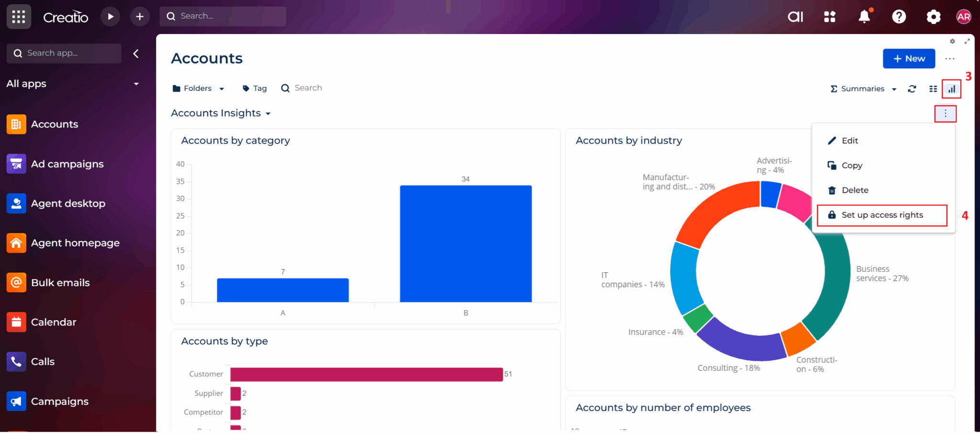
Task: Click the New button
Action: pyautogui.click(x=908, y=58)
